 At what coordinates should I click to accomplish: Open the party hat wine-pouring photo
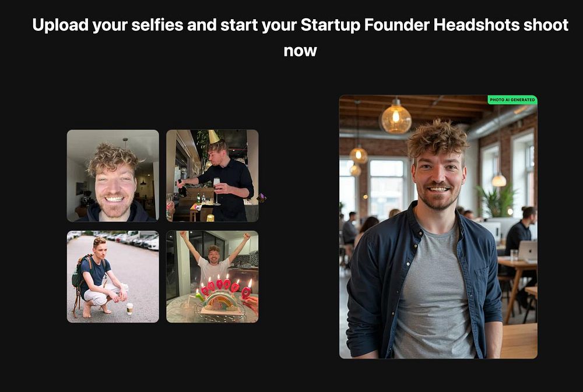pyautogui.click(x=212, y=175)
